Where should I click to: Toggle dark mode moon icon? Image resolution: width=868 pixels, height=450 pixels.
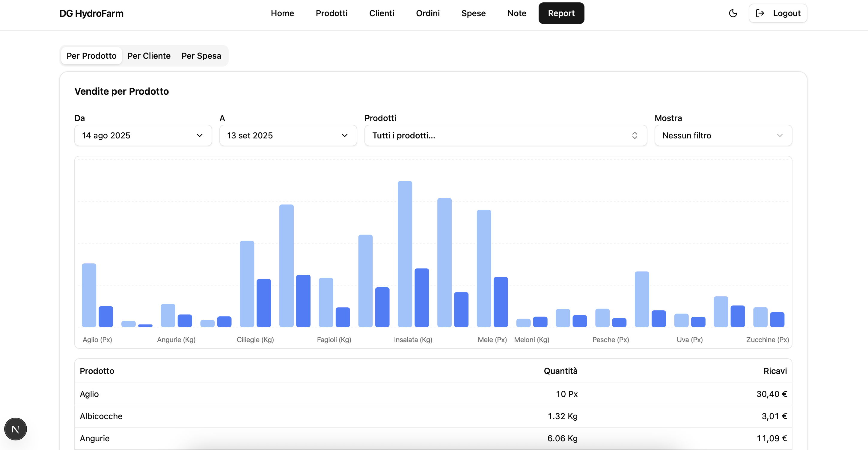[x=733, y=13]
